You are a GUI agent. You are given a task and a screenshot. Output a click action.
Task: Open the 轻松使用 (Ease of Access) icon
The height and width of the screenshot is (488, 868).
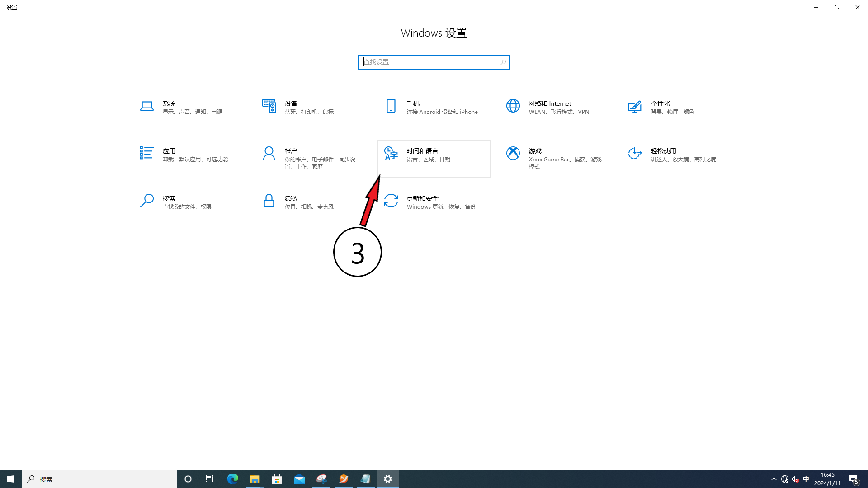(635, 154)
